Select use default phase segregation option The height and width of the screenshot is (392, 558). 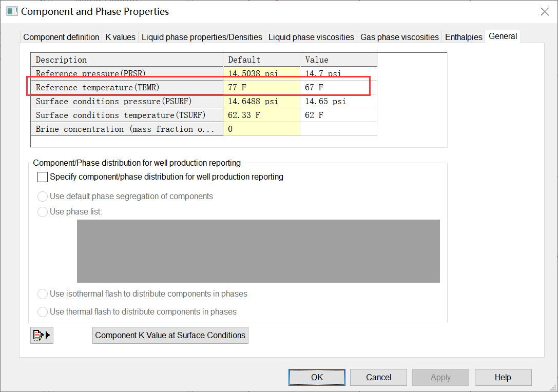coord(43,197)
